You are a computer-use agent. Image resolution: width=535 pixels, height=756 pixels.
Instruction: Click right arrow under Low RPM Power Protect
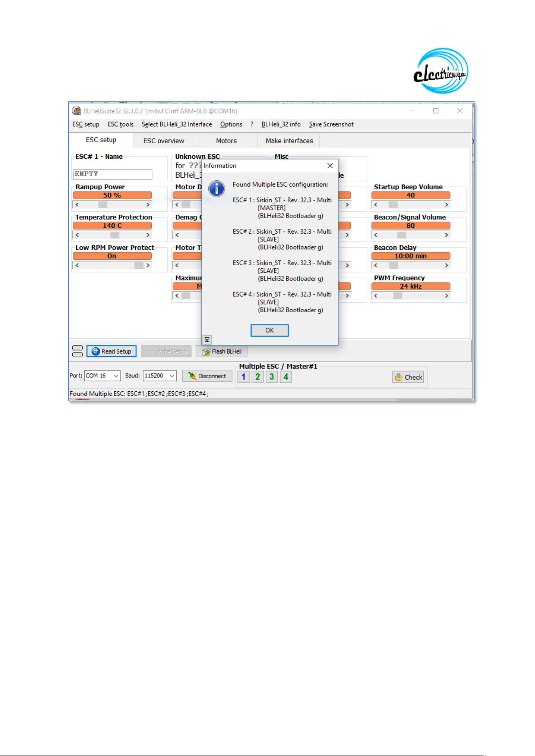coord(148,265)
